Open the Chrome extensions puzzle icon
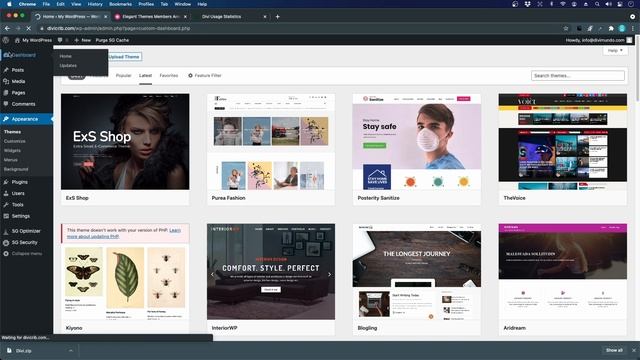This screenshot has height=360, width=640. point(611,28)
